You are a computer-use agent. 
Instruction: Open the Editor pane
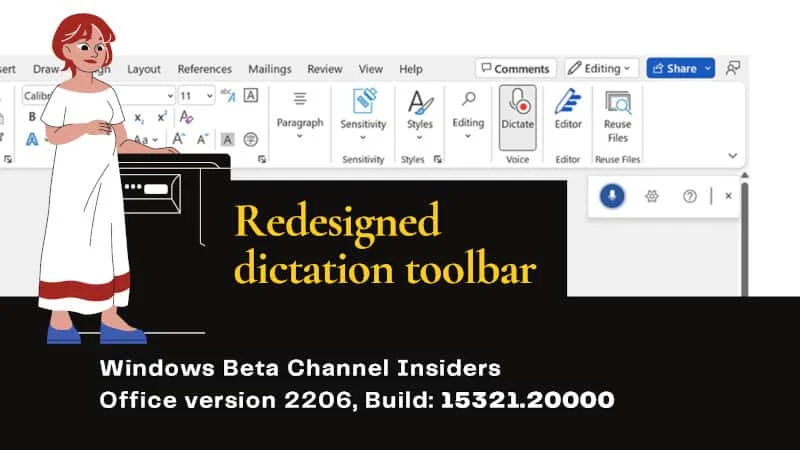tap(568, 110)
